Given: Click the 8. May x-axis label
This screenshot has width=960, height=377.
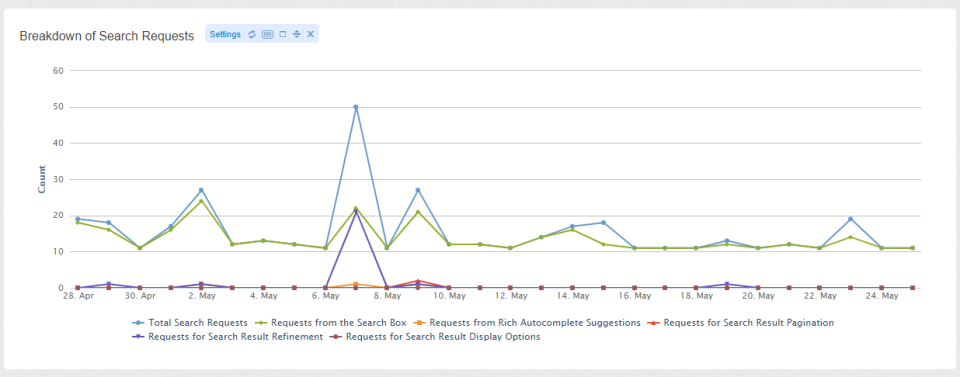Looking at the screenshot, I should (x=387, y=296).
